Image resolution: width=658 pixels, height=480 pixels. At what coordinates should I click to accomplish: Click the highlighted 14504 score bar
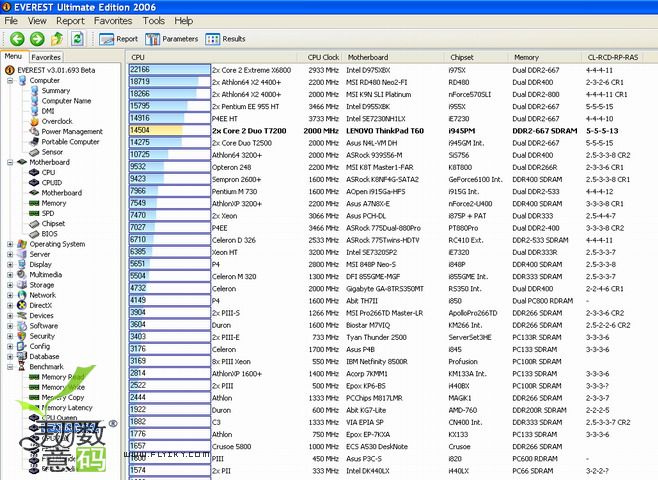pyautogui.click(x=170, y=130)
